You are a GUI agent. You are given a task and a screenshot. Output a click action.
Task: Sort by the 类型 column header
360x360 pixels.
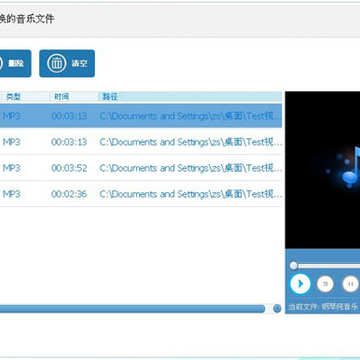point(25,97)
